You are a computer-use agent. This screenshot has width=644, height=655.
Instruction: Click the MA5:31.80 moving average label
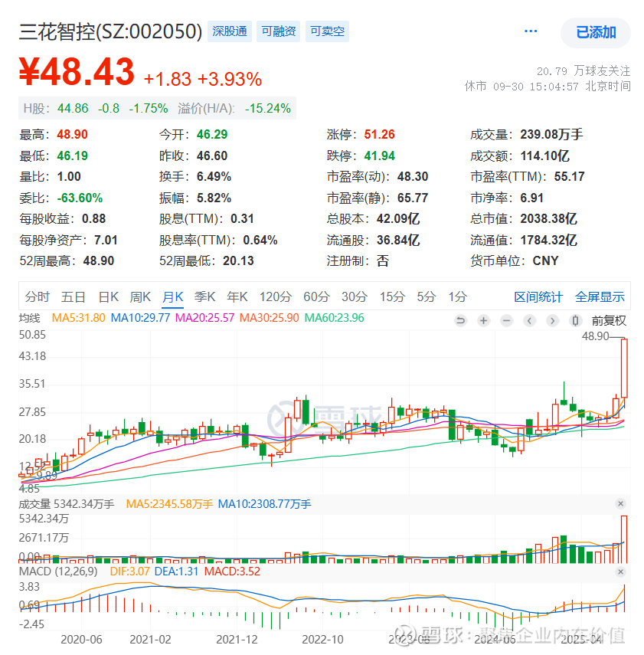[x=78, y=318]
